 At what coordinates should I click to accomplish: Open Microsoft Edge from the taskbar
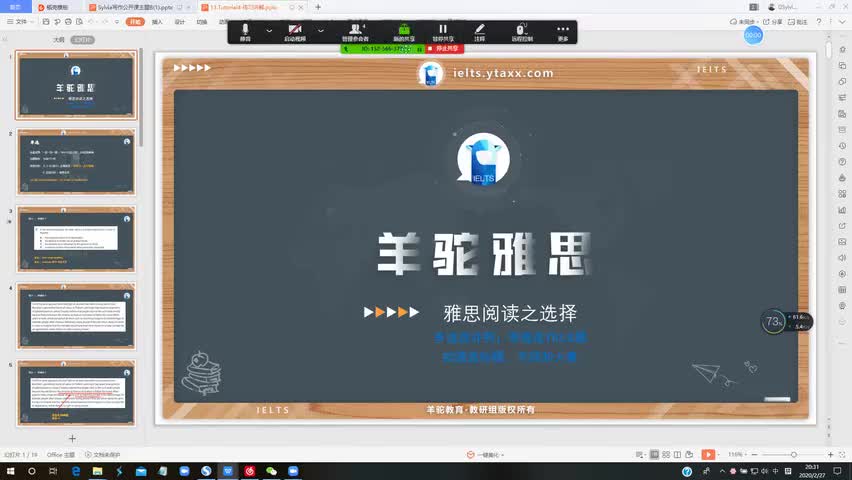click(x=76, y=471)
